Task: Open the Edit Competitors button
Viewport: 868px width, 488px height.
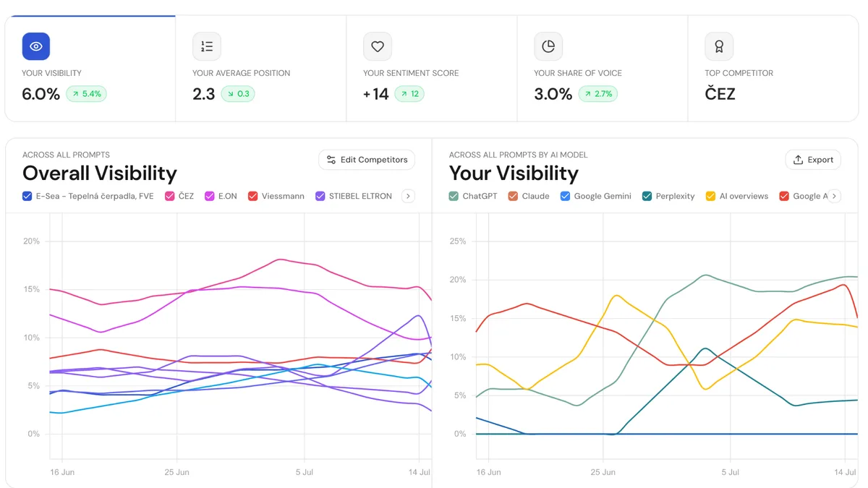Action: [x=367, y=160]
